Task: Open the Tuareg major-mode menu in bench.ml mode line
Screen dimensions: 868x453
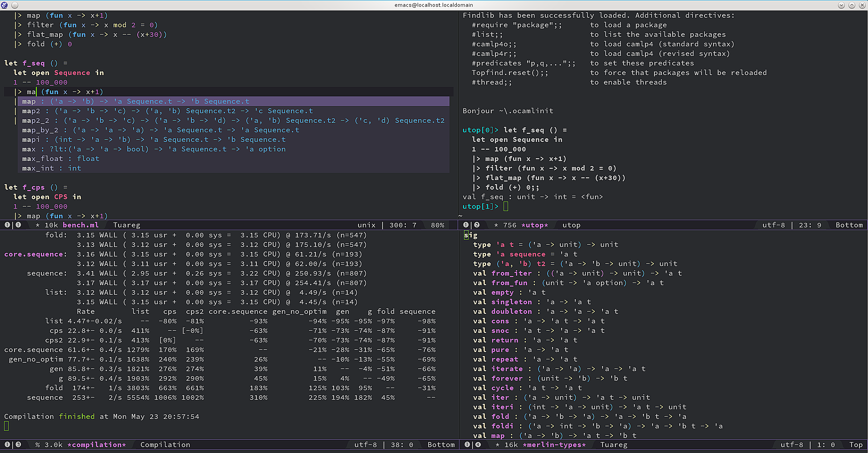Action: [127, 225]
